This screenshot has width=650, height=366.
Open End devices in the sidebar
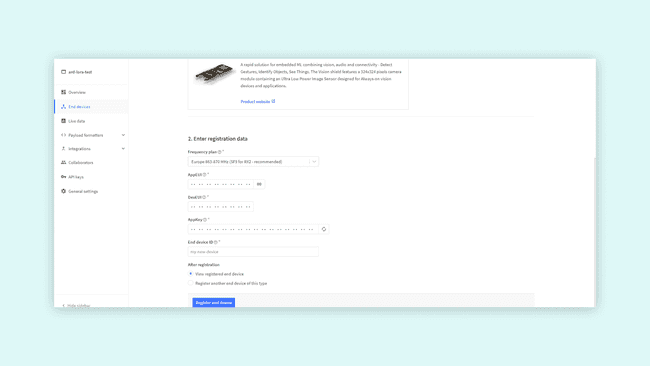(x=91, y=107)
